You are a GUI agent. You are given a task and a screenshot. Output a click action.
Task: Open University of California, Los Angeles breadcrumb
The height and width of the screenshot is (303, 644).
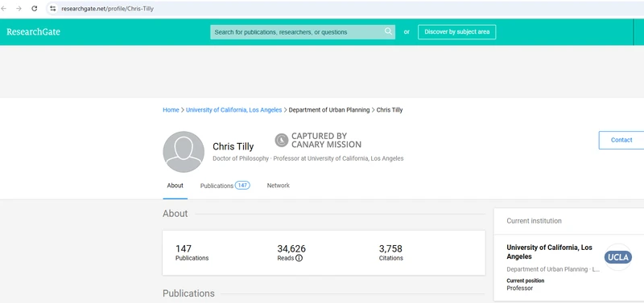233,110
